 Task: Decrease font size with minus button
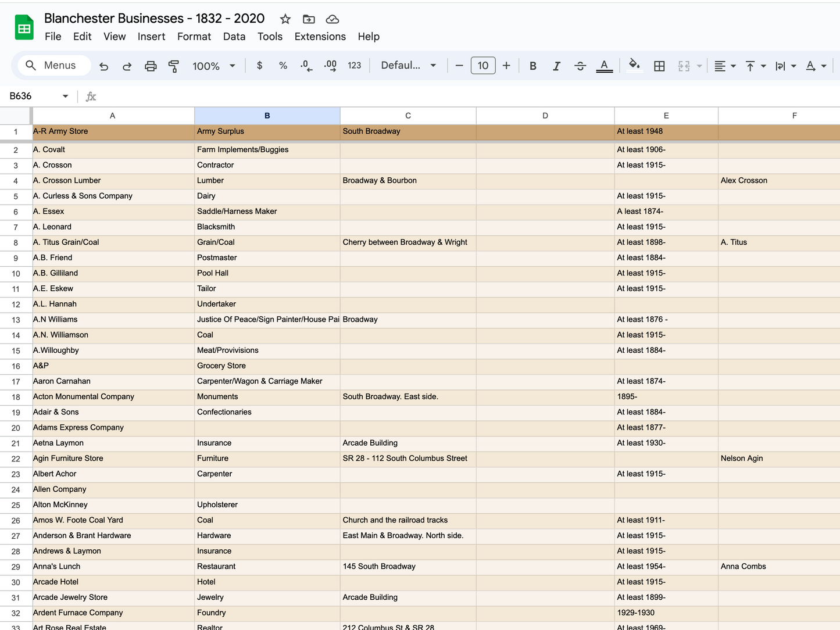pos(459,66)
